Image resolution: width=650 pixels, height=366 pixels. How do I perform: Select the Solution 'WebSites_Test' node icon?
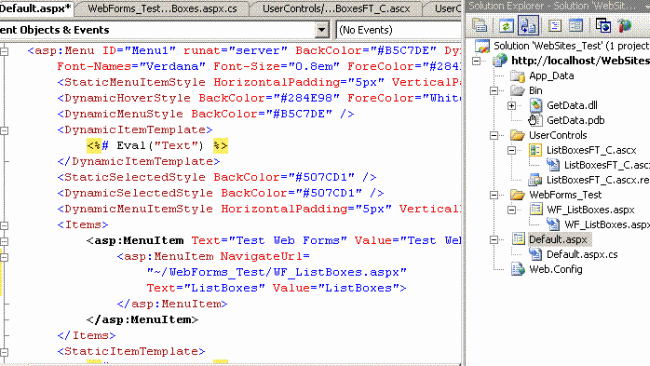click(482, 46)
